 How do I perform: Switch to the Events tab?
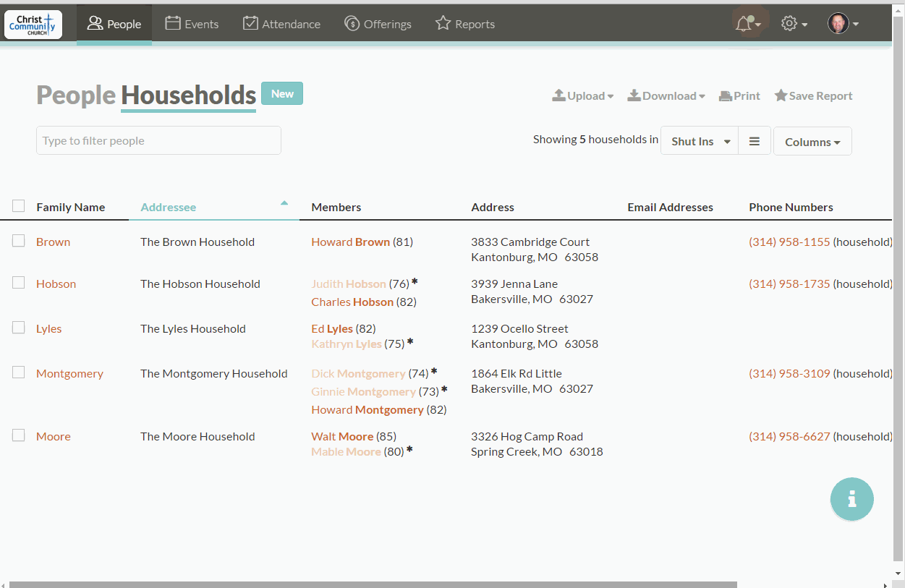(192, 24)
